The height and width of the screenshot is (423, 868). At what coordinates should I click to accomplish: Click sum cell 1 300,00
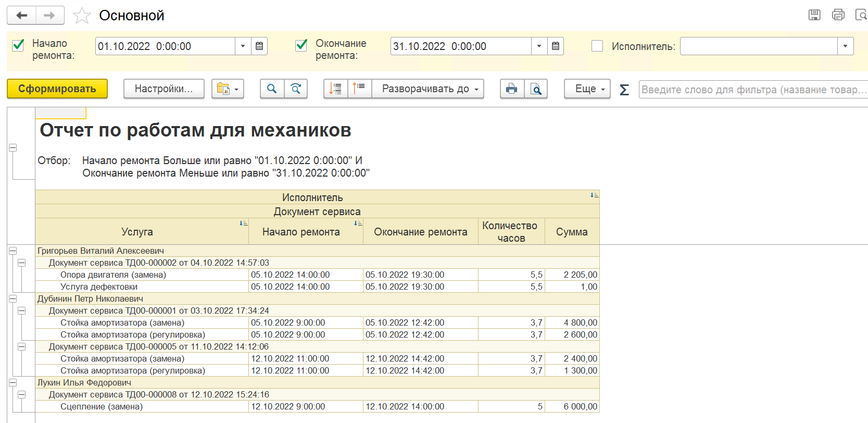pos(572,370)
